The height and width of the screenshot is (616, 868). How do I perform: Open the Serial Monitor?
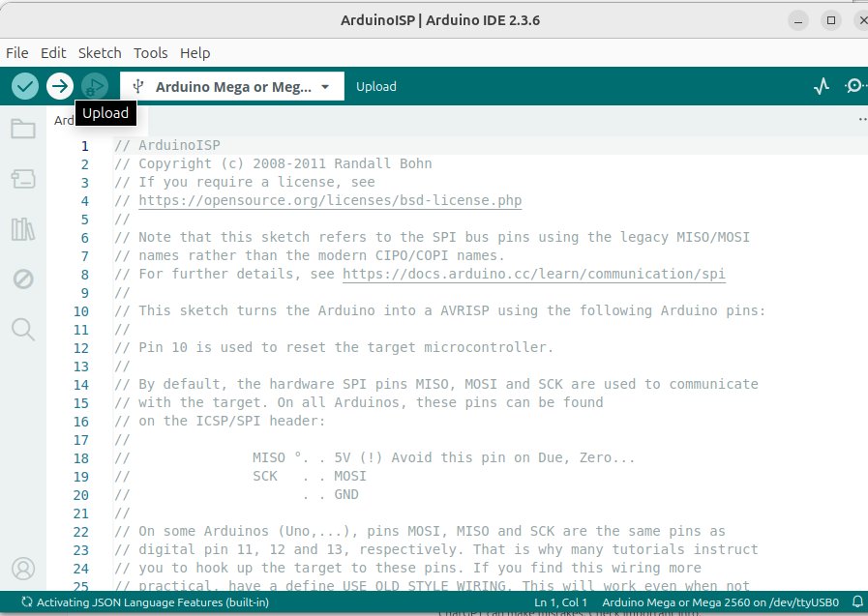(x=855, y=86)
